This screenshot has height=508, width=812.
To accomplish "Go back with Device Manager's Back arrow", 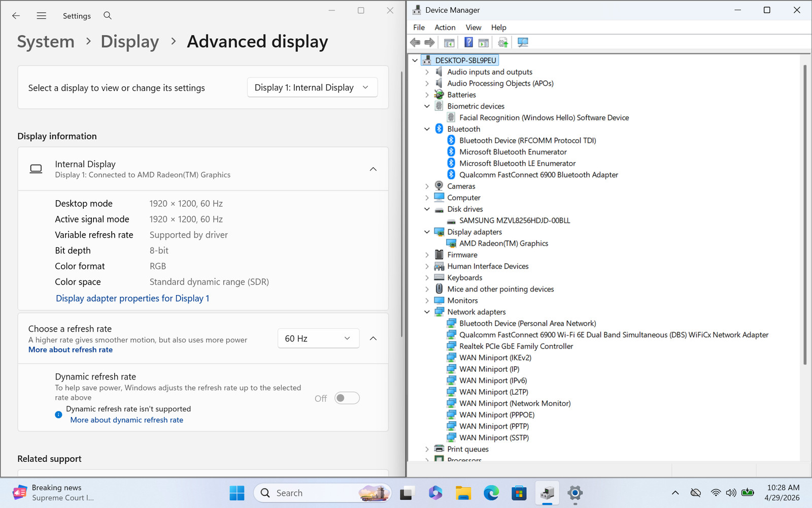I will [x=415, y=43].
